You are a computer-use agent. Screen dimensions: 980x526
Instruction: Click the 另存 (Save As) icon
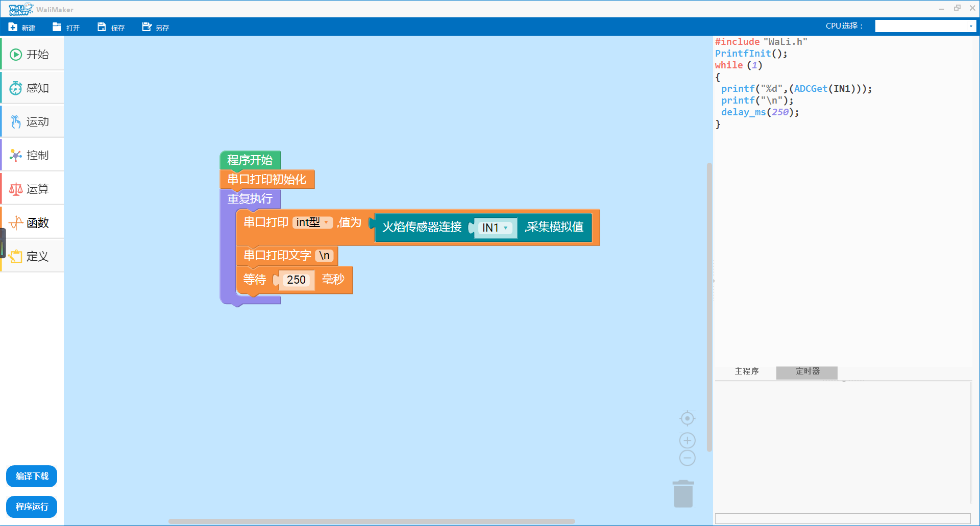pos(147,27)
